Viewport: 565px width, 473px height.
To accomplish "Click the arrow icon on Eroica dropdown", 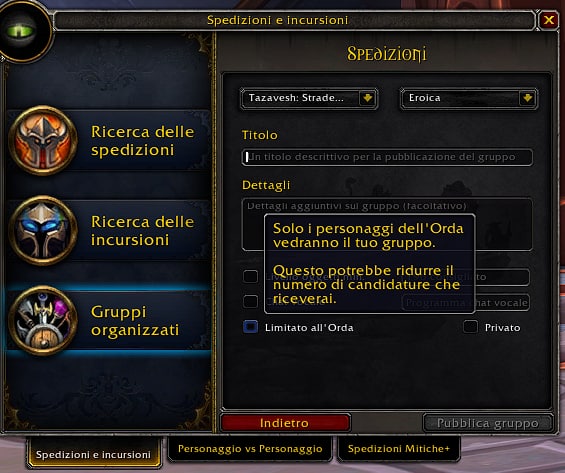I will click(x=527, y=98).
